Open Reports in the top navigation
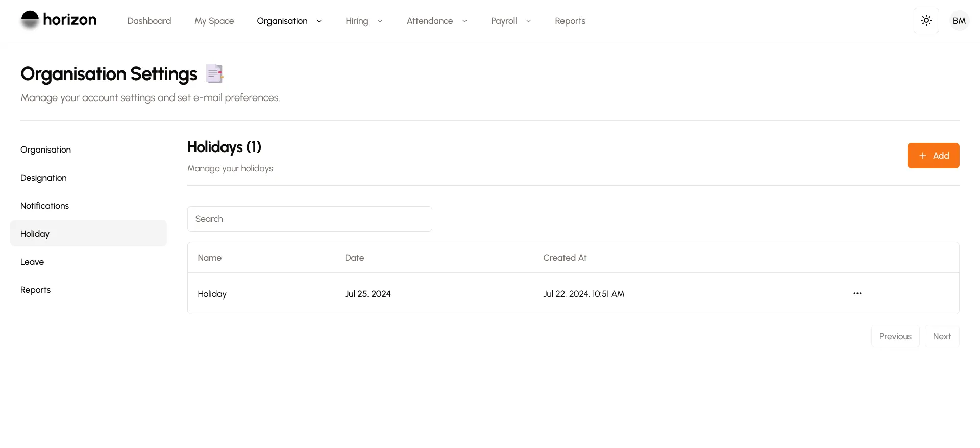Viewport: 980px width, 448px height. [570, 21]
